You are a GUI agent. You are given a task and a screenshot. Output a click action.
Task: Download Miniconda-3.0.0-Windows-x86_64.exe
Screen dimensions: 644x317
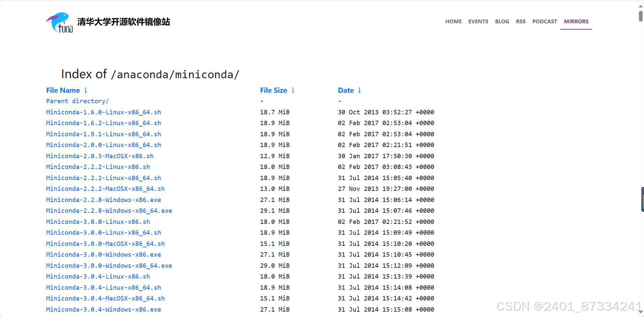click(x=109, y=265)
